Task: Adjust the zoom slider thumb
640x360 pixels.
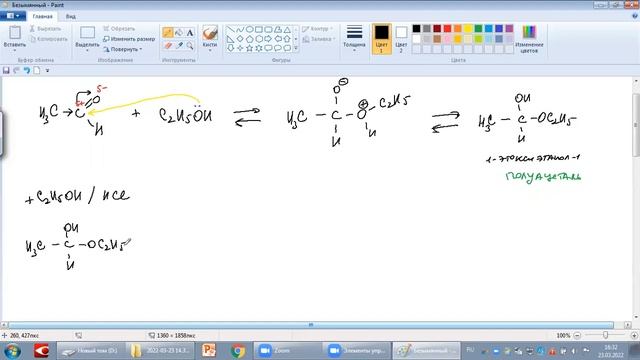Action: click(x=605, y=335)
